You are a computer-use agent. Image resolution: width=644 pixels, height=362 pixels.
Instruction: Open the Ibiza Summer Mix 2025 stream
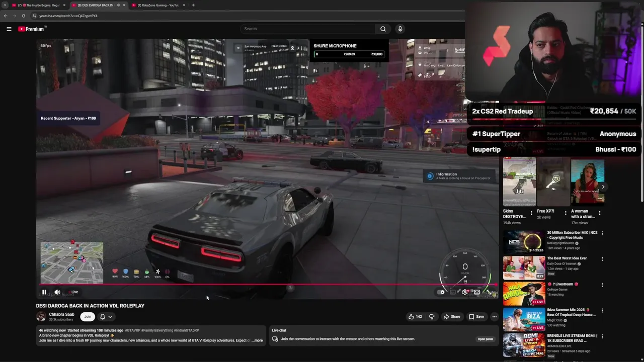point(571,312)
